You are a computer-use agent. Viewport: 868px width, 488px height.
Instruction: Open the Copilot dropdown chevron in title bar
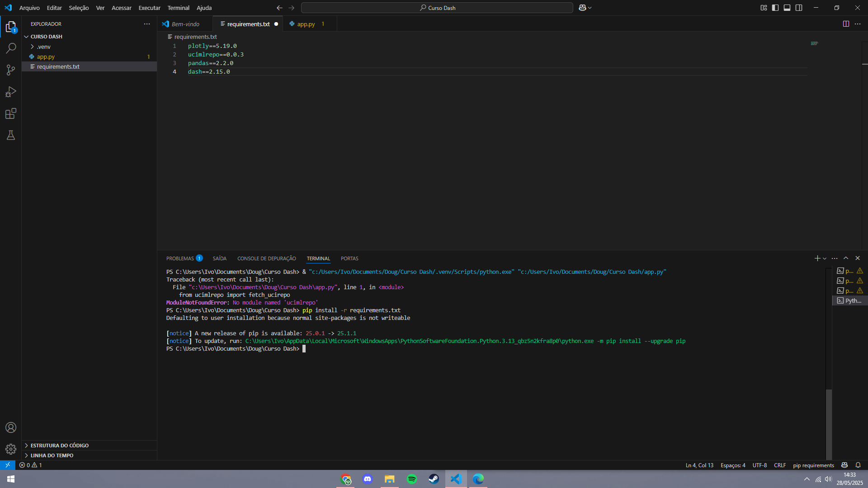[x=590, y=8]
